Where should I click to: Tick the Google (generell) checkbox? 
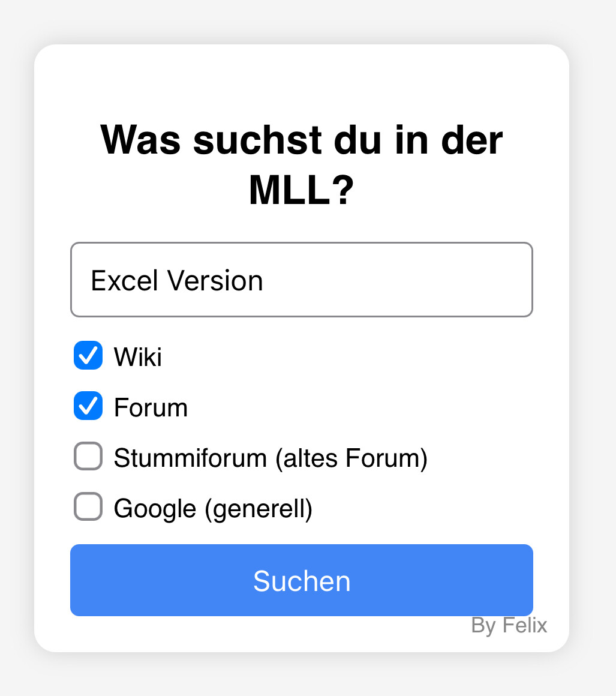pos(88,506)
